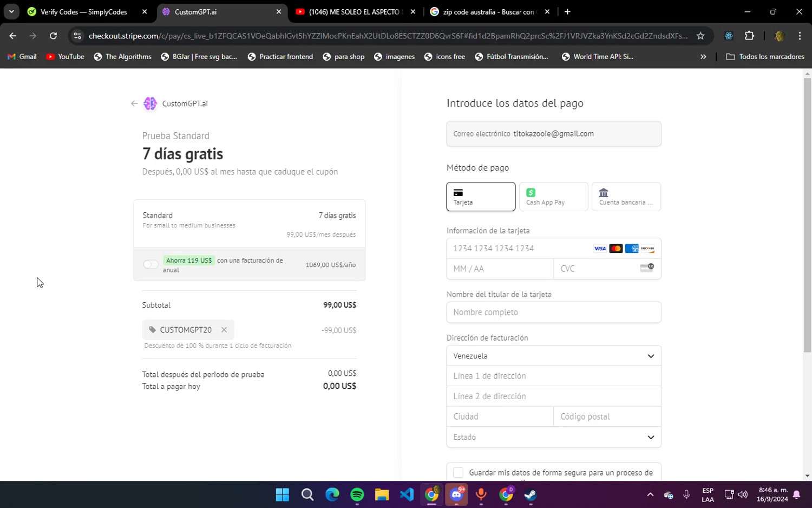Image resolution: width=812 pixels, height=508 pixels.
Task: Click the CVC card hint icon
Action: (647, 268)
